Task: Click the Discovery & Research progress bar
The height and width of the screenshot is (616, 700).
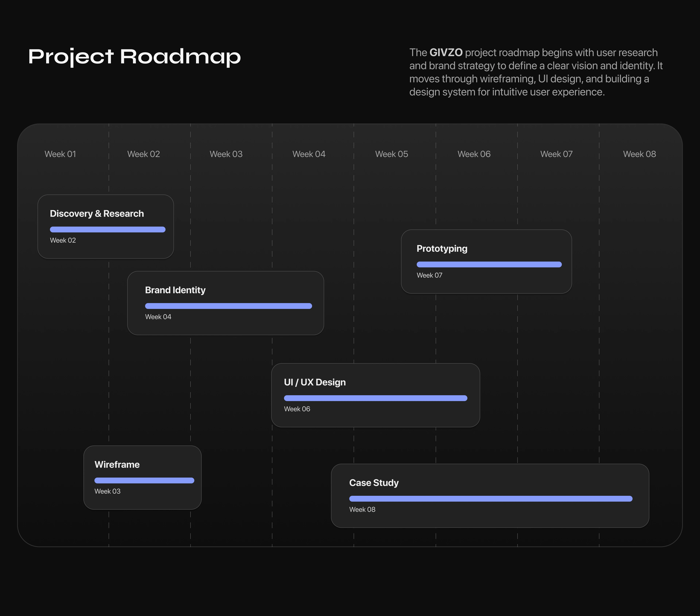Action: pos(108,230)
